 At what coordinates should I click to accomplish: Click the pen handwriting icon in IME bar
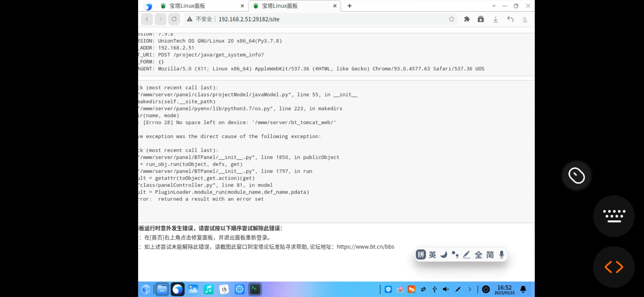pos(467,255)
